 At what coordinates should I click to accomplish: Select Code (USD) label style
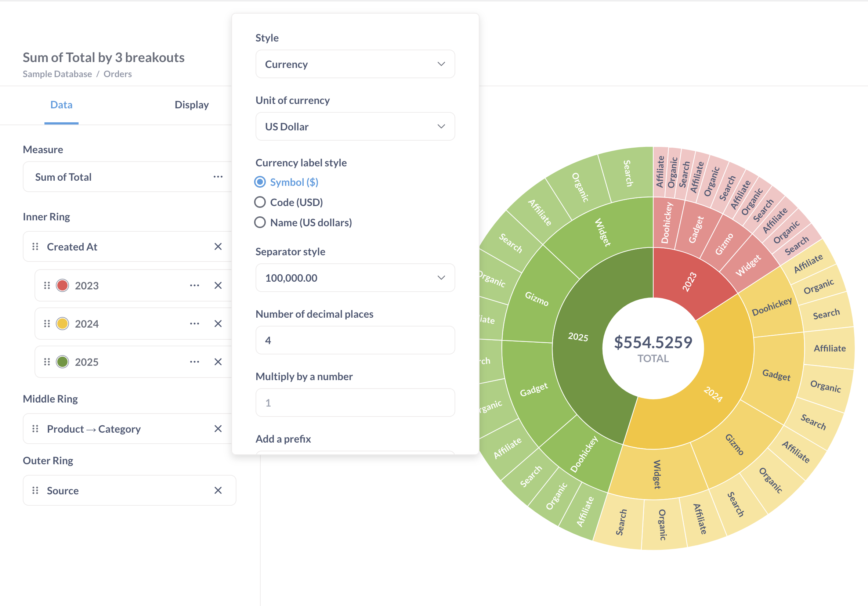click(260, 202)
